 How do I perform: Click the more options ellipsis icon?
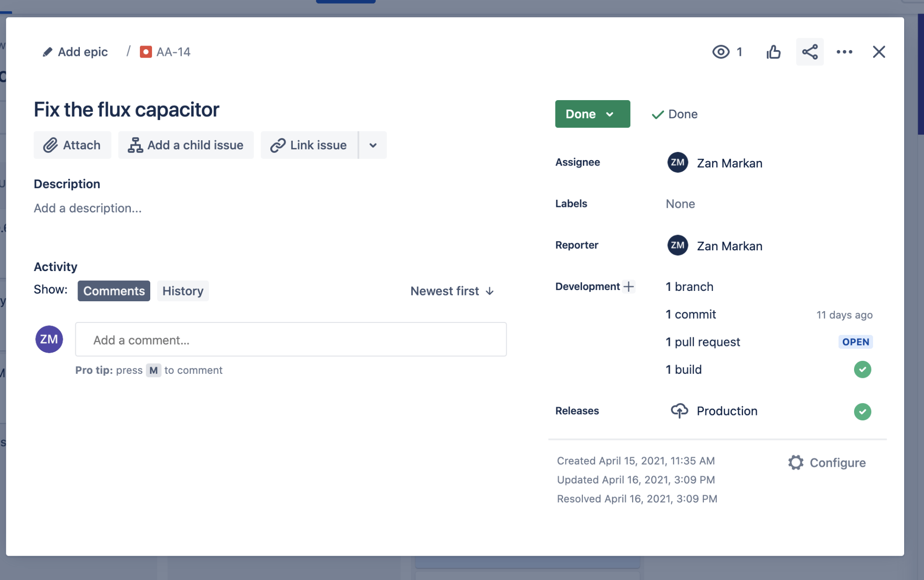click(x=844, y=51)
